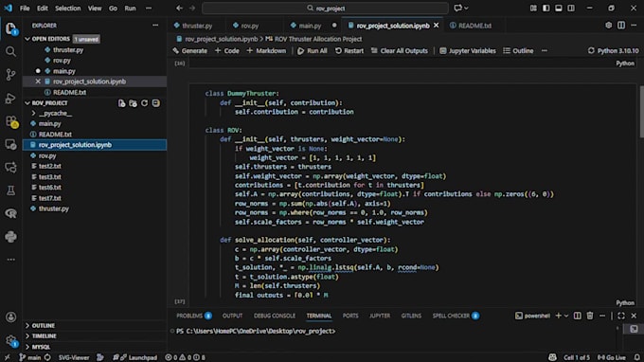Open the Extensions view
Screen dimensions: 644x362
coord(10,121)
